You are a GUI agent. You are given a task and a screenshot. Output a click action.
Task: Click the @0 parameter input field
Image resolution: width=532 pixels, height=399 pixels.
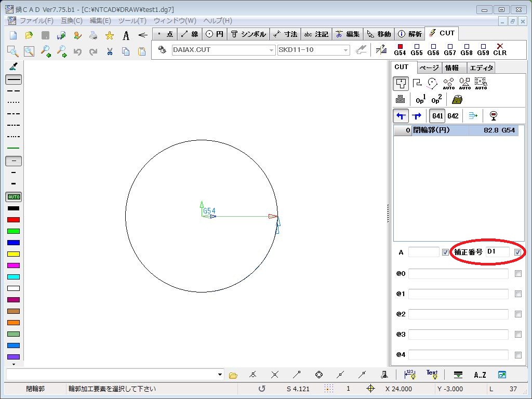(x=458, y=273)
